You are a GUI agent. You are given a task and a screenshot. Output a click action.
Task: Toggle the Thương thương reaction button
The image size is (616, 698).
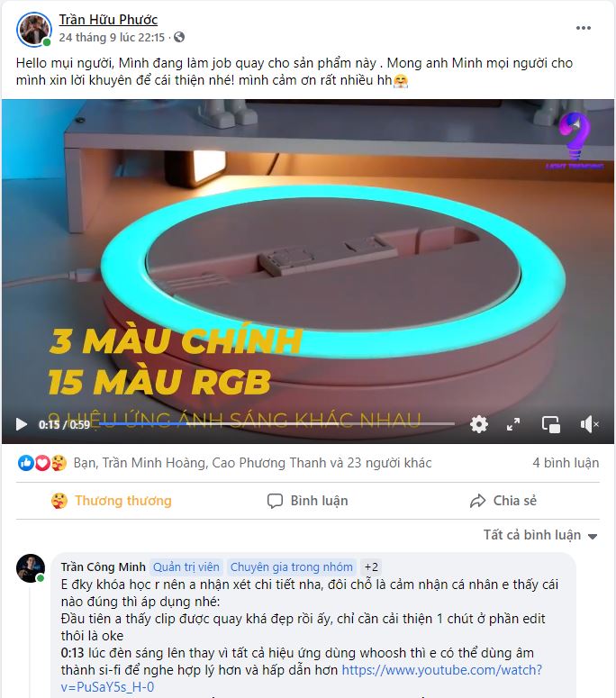tap(112, 501)
